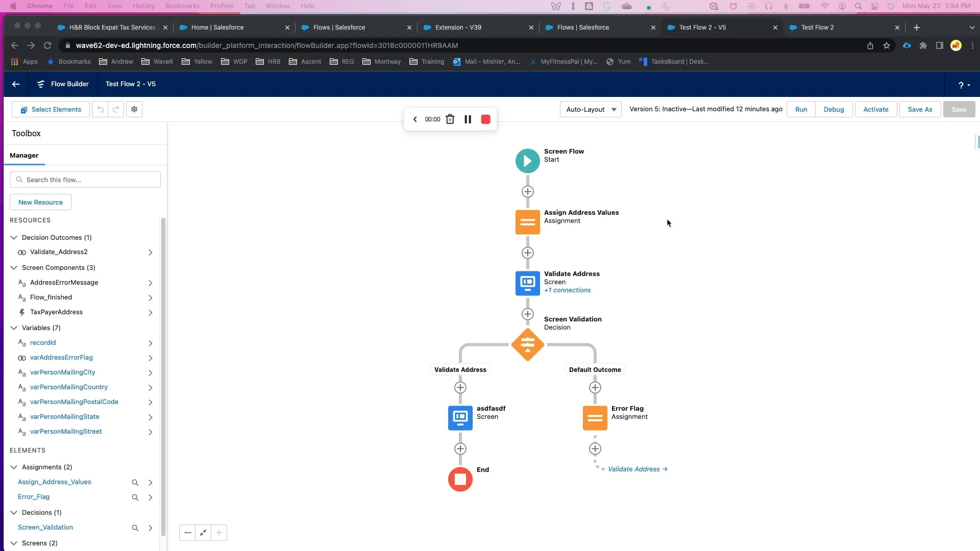Open the Auto-Layout dropdown
980x551 pixels.
(x=591, y=109)
